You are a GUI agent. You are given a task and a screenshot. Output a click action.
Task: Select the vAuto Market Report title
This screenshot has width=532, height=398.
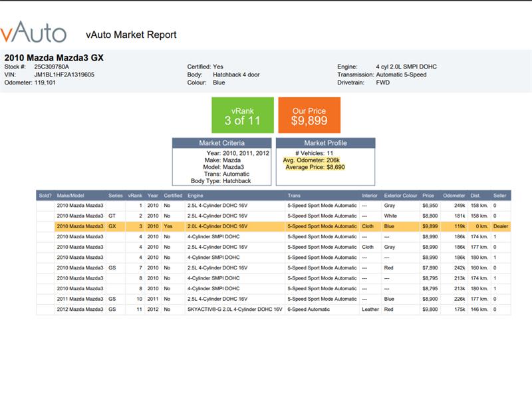tap(131, 35)
